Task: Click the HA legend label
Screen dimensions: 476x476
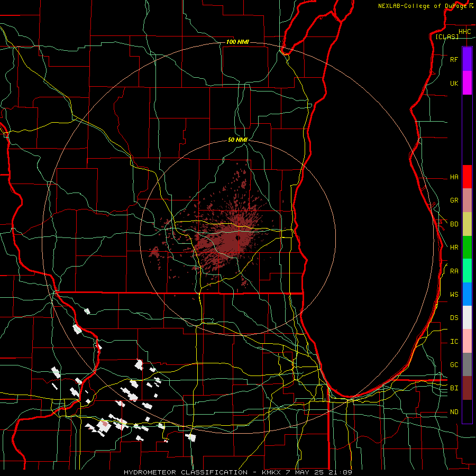Action: 454,177
